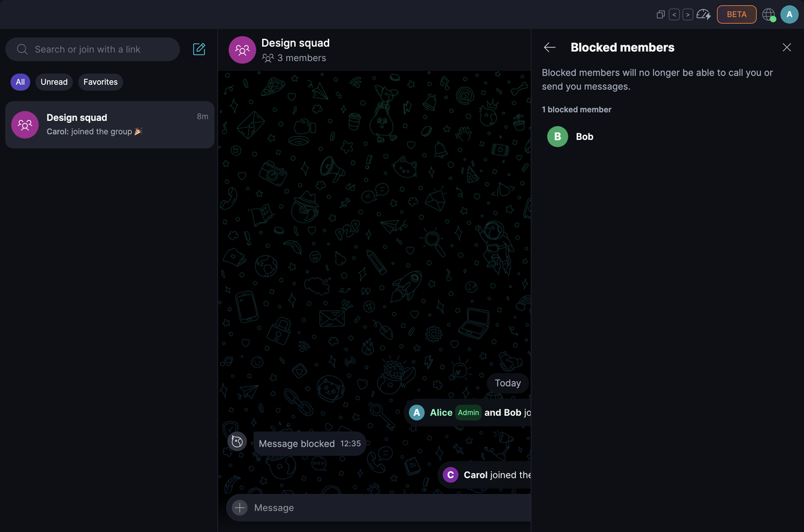Click Carol's avatar in the join notice

450,475
